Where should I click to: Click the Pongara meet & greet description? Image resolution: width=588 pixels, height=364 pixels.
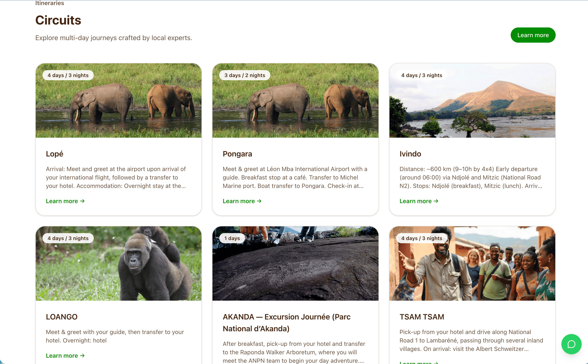(x=295, y=177)
